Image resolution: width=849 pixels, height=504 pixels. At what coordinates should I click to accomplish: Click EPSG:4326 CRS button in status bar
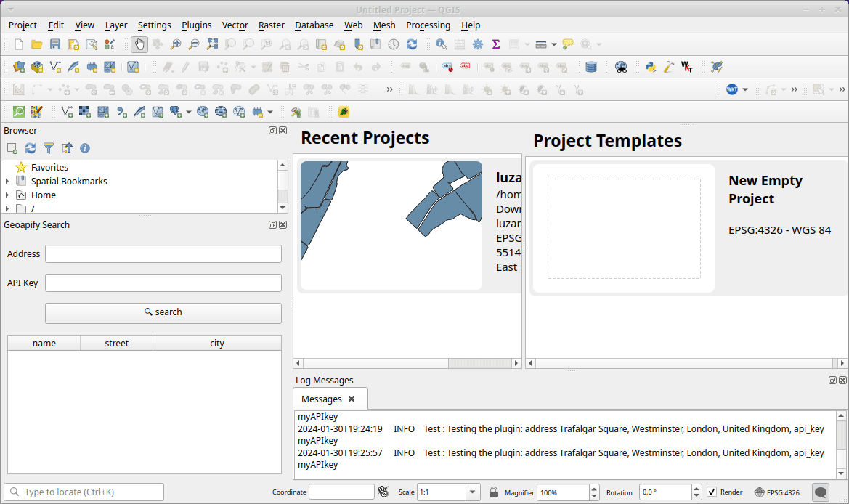click(x=777, y=492)
